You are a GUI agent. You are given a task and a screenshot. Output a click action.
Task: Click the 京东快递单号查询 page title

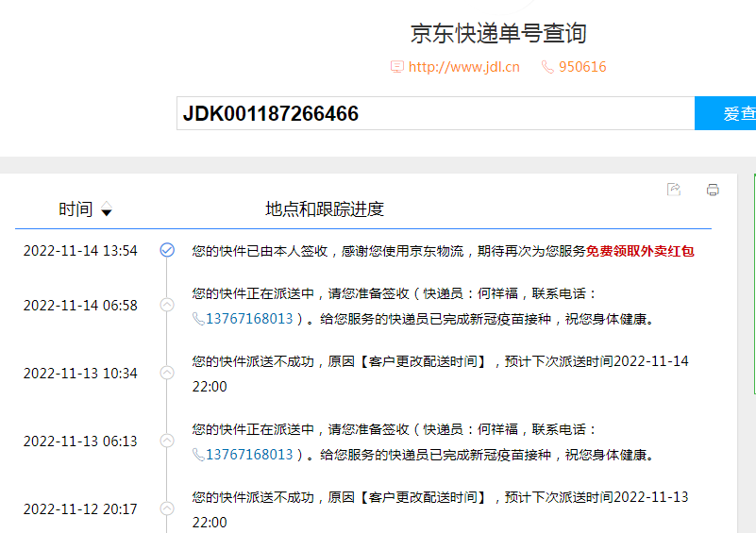coord(498,33)
